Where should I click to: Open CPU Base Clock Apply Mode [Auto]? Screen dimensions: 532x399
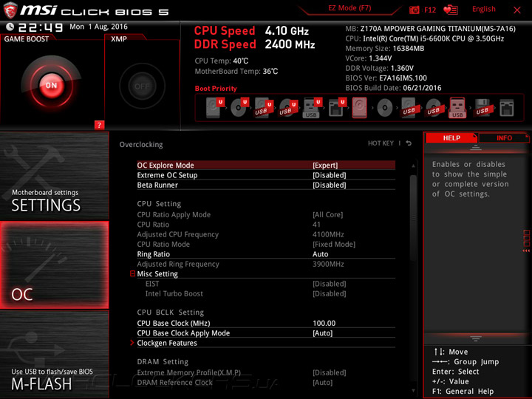[x=266, y=333]
